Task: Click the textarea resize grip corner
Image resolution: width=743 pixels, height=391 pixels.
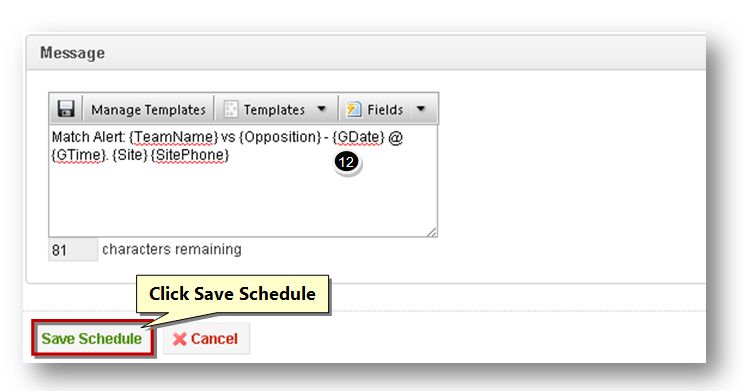Action: click(x=431, y=232)
